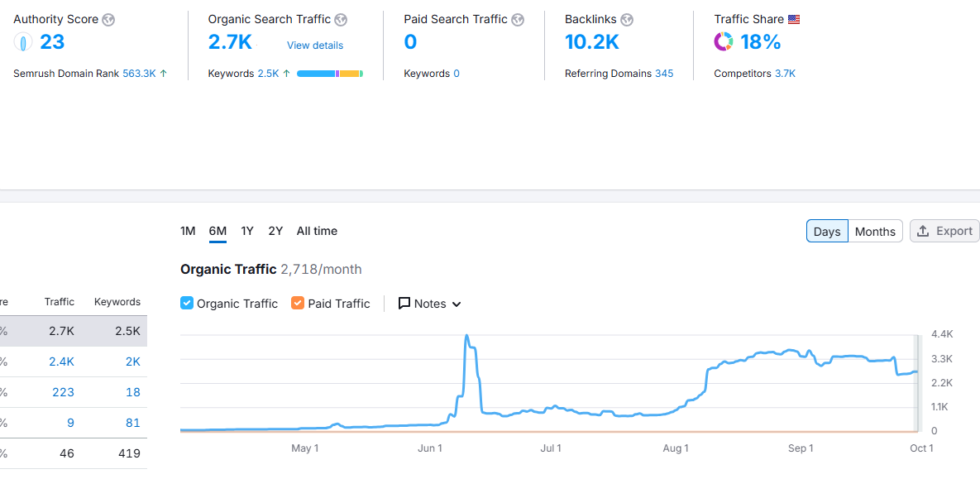Open the Backlinks info tooltip
Image resolution: width=980 pixels, height=479 pixels.
coord(628,19)
